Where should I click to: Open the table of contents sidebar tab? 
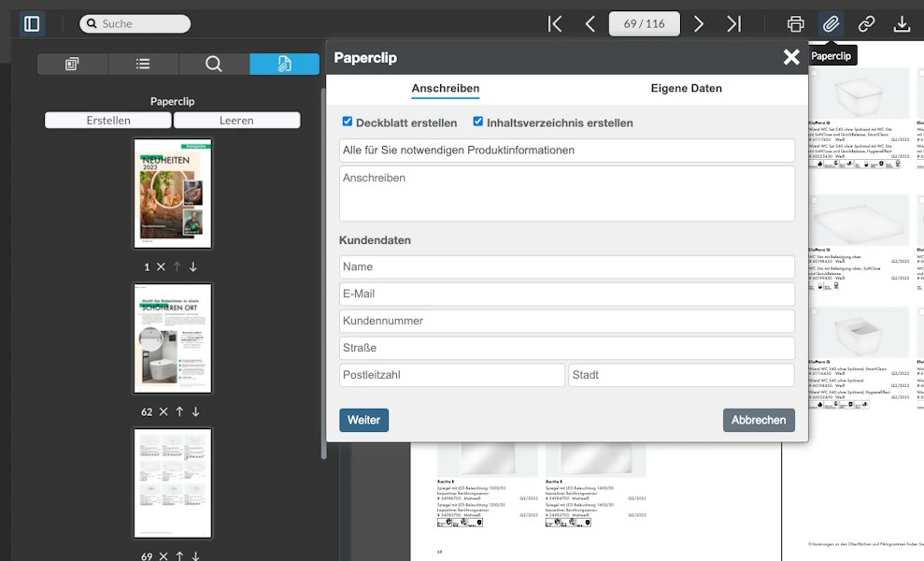click(x=143, y=64)
